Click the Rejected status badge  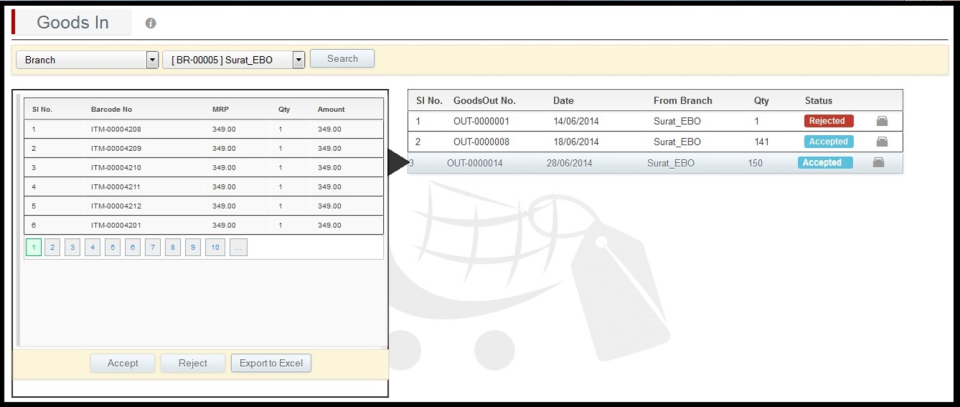coord(828,121)
